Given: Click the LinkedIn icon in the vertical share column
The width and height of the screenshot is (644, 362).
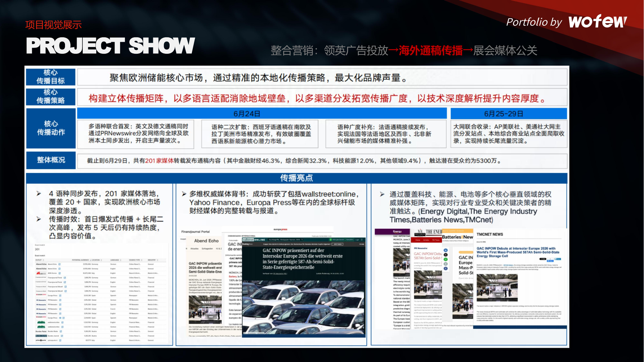Looking at the screenshot, I should tap(446, 250).
